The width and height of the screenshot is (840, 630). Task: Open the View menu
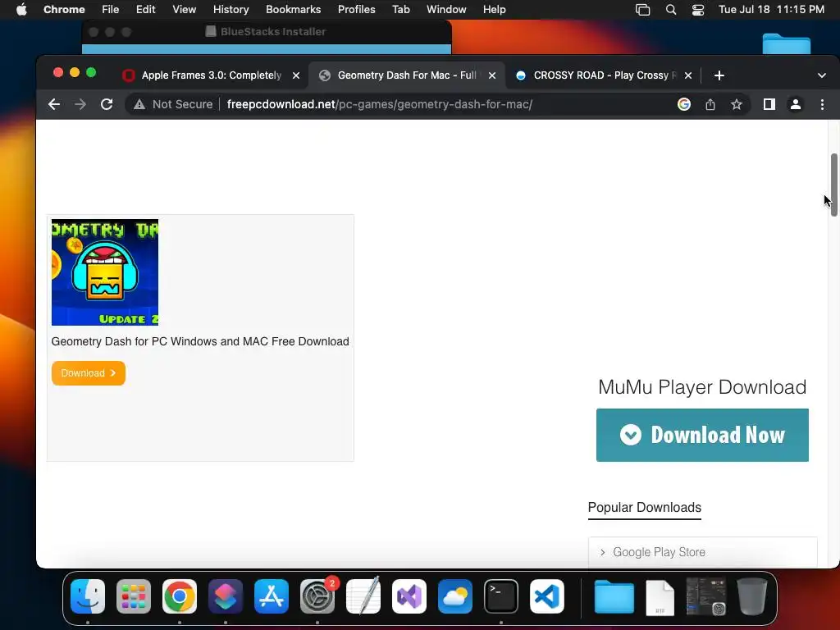[185, 10]
